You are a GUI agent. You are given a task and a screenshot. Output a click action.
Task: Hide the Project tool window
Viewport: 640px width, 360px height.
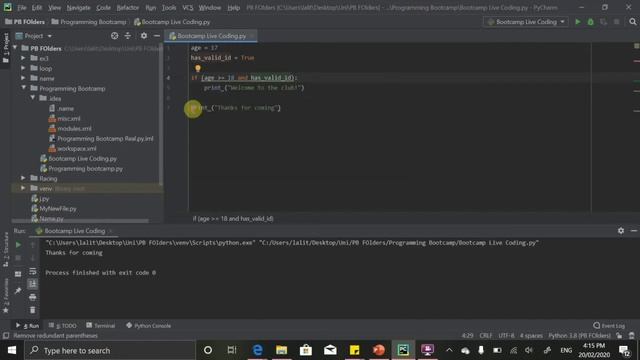[x=157, y=36]
